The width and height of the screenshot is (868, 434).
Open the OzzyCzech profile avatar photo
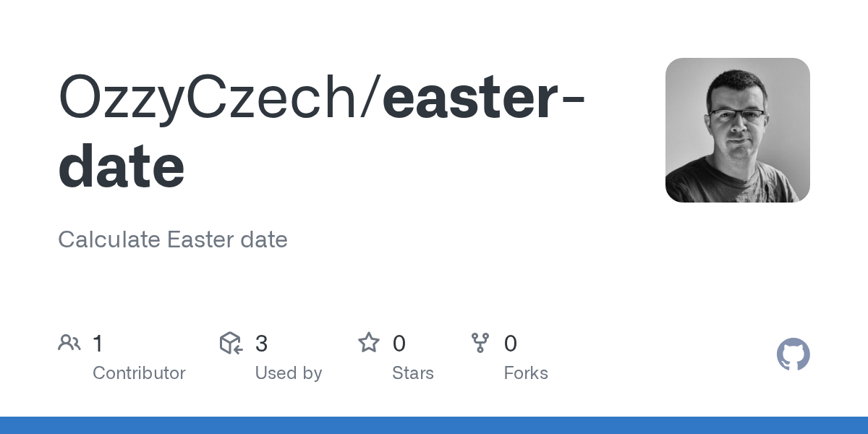737,130
